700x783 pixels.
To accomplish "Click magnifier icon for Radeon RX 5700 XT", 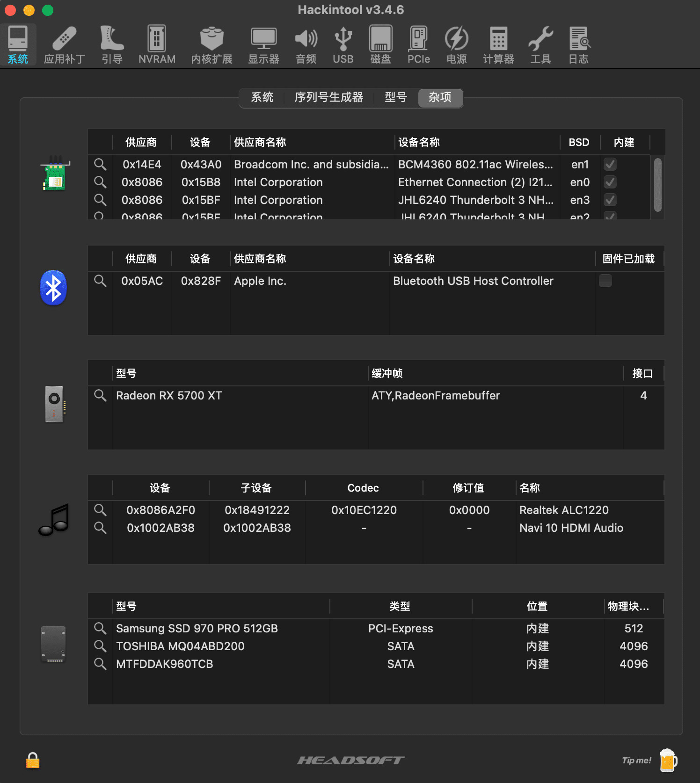I will pyautogui.click(x=100, y=395).
